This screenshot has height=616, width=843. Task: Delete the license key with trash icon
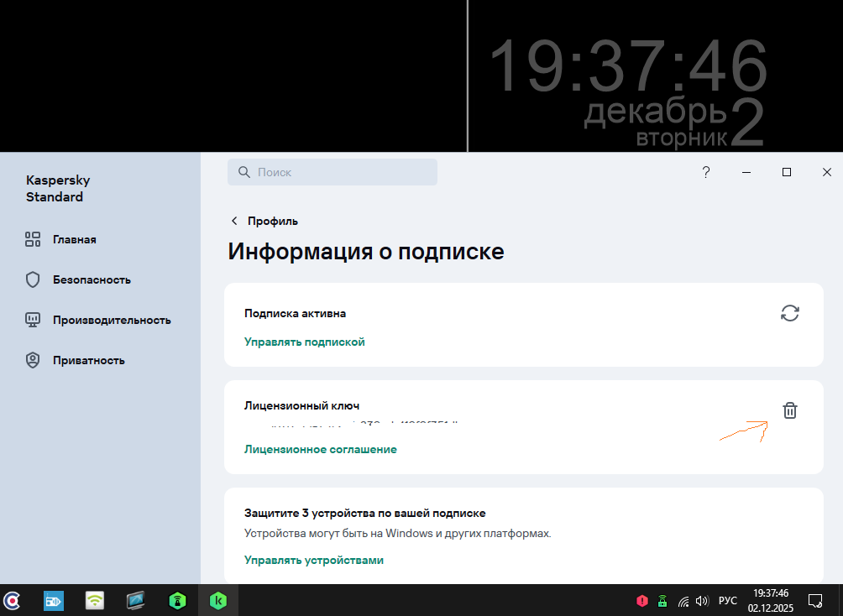[790, 410]
